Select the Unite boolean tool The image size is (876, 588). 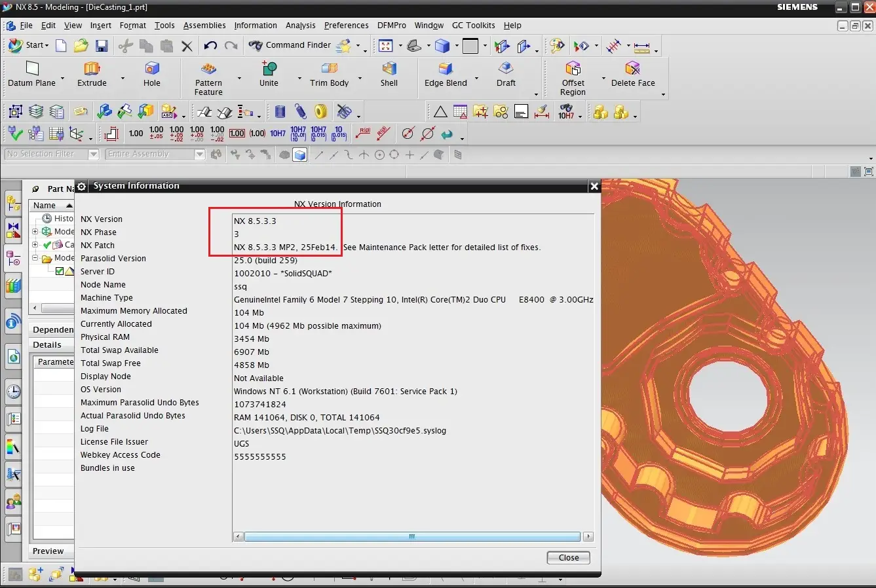click(x=269, y=74)
